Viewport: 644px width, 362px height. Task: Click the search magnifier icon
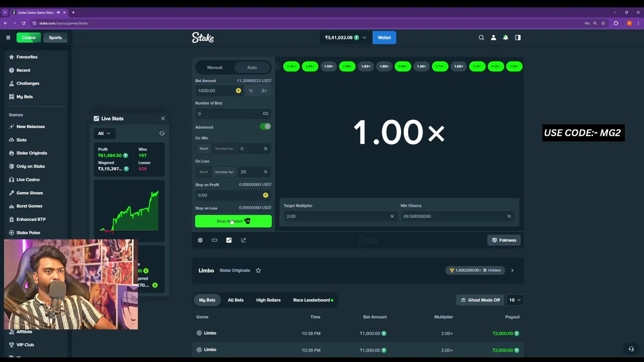[x=481, y=38]
